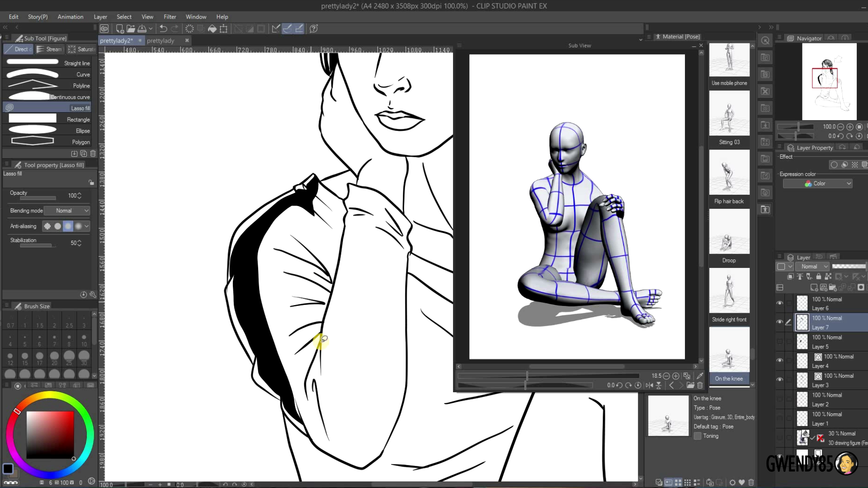Click the New document icon
Screen dimensions: 868x488
click(120, 29)
